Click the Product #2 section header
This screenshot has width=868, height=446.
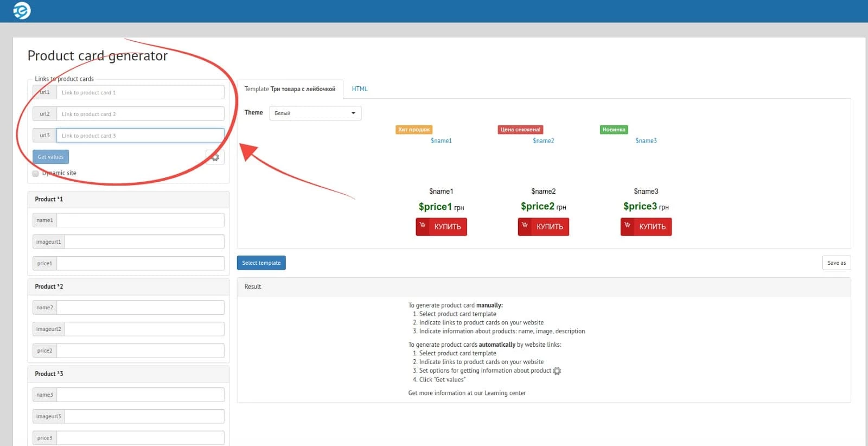pos(129,286)
